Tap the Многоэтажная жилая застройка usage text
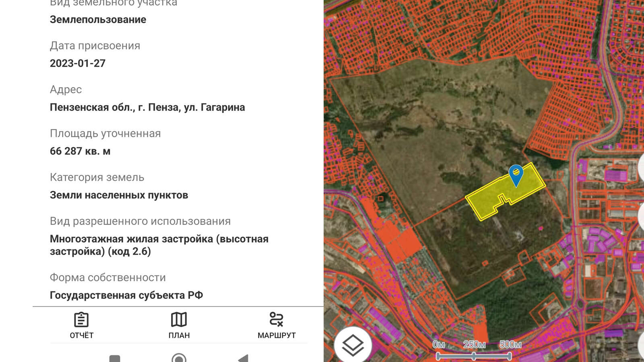This screenshot has height=362, width=644. click(159, 245)
